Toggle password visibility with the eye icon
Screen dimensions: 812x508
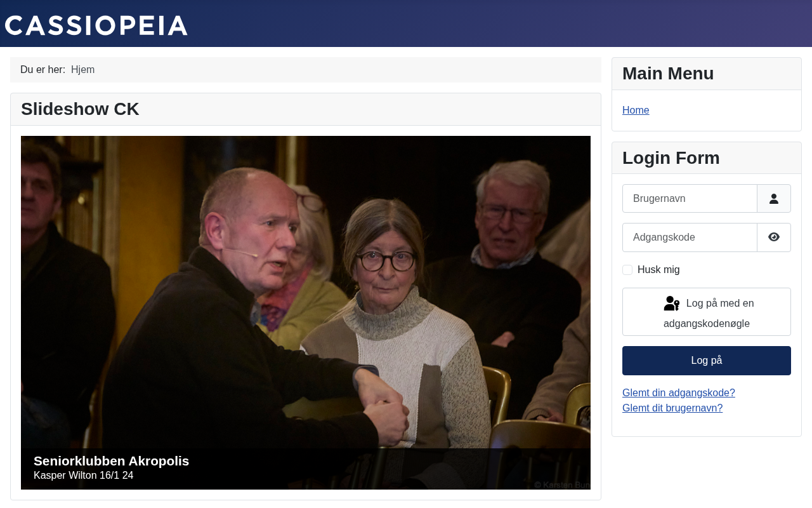(x=774, y=237)
